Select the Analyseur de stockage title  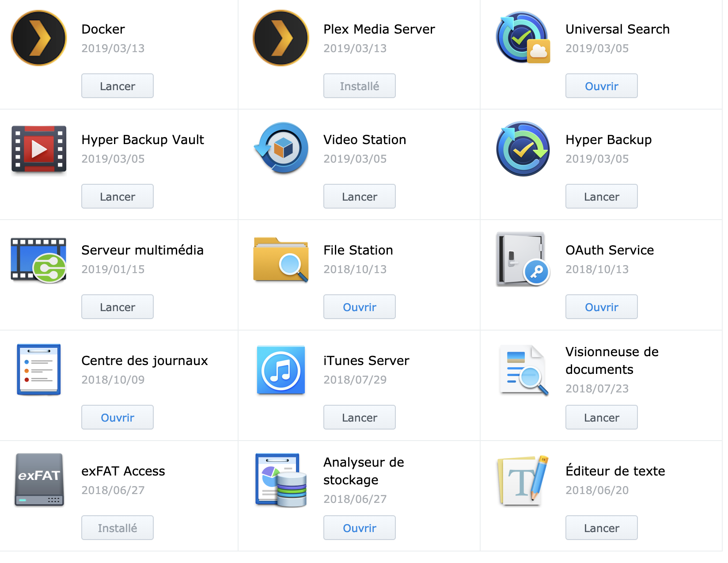click(364, 471)
